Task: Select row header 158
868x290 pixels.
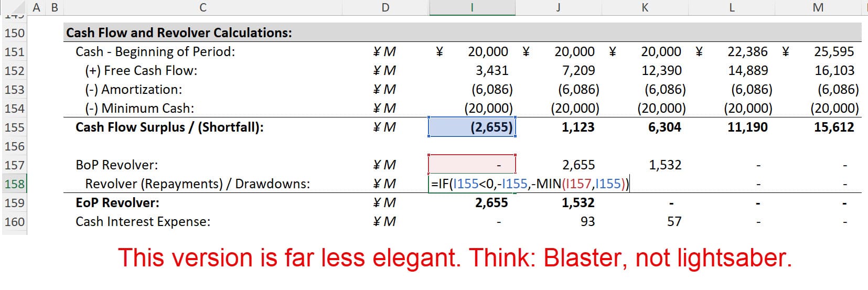Action: point(14,184)
